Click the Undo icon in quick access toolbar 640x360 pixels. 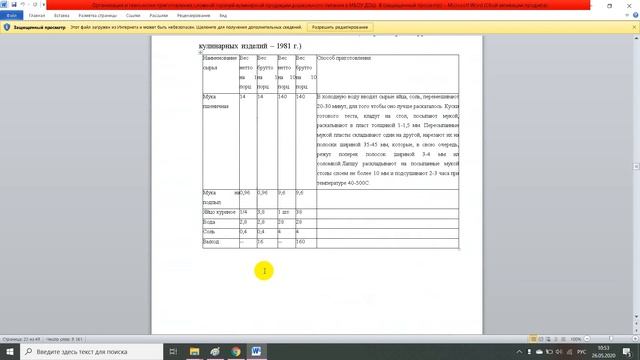tap(23, 4)
